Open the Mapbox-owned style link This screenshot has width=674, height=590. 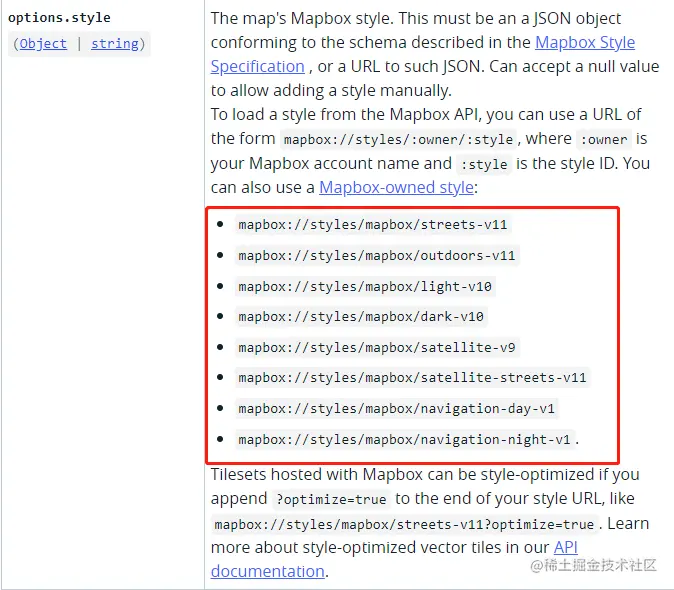click(396, 187)
